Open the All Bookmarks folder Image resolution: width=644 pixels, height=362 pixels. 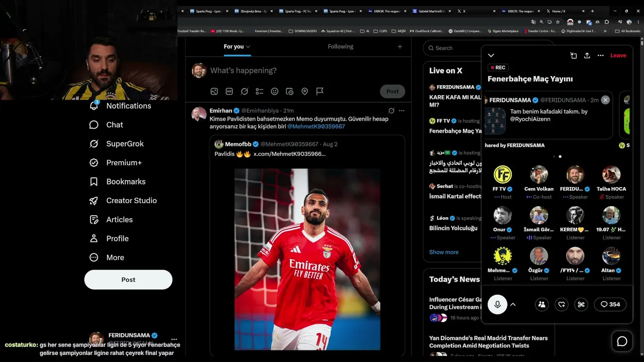click(628, 31)
